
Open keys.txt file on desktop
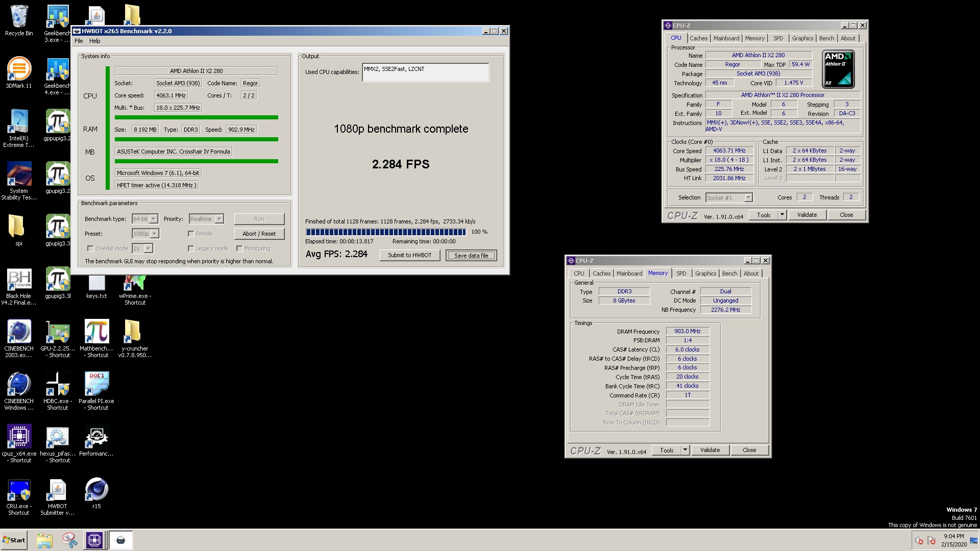[x=96, y=287]
